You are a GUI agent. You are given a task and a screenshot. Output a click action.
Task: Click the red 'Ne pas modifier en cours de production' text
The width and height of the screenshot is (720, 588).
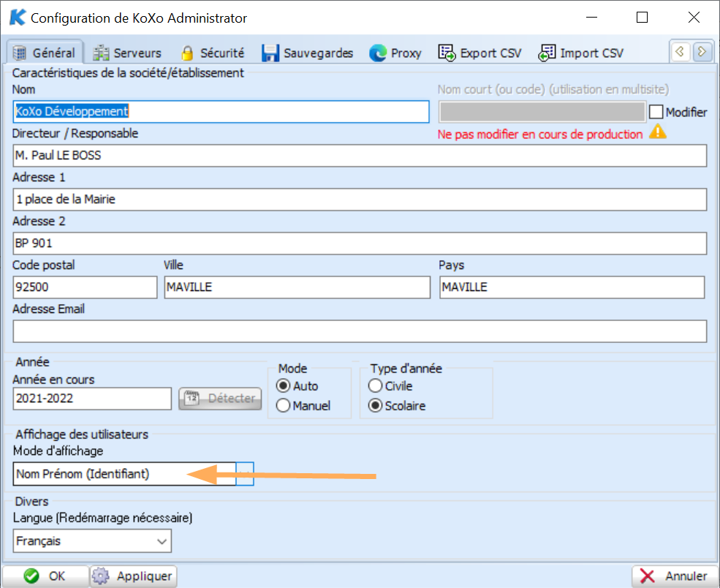point(540,135)
